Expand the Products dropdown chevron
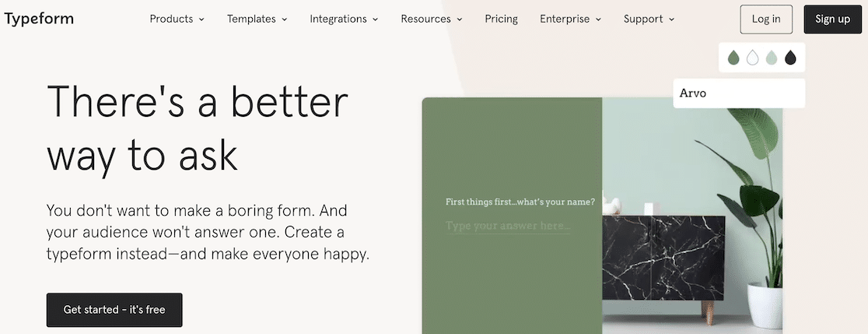 (201, 19)
